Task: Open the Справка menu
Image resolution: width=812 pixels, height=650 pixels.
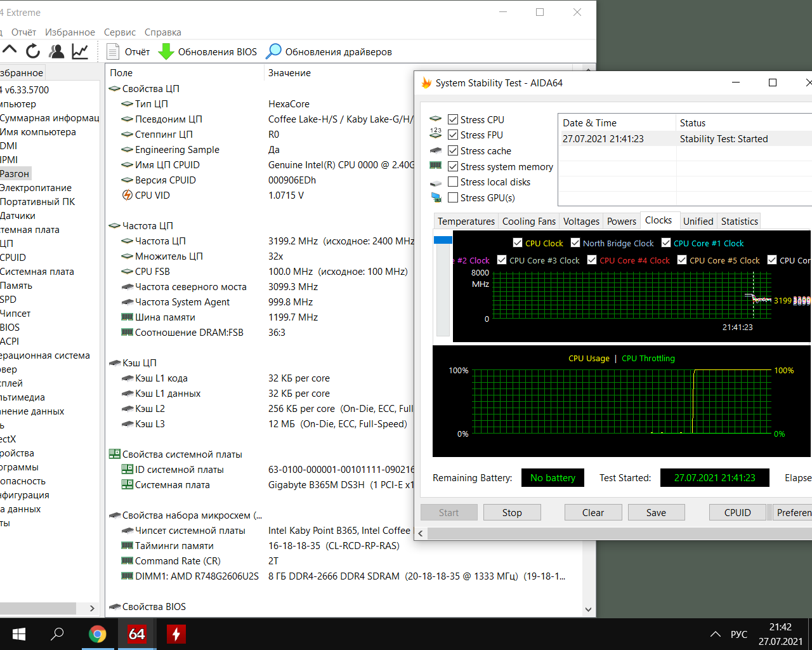Action: click(163, 32)
